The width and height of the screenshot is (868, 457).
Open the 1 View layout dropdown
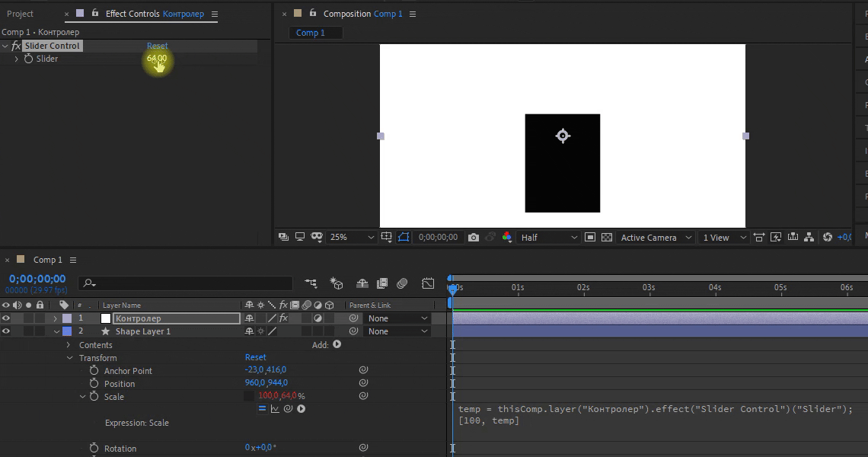click(723, 237)
